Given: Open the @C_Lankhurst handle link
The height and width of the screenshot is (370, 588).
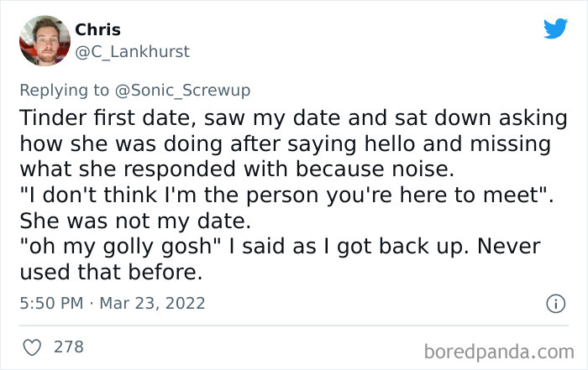Looking at the screenshot, I should click(x=133, y=52).
